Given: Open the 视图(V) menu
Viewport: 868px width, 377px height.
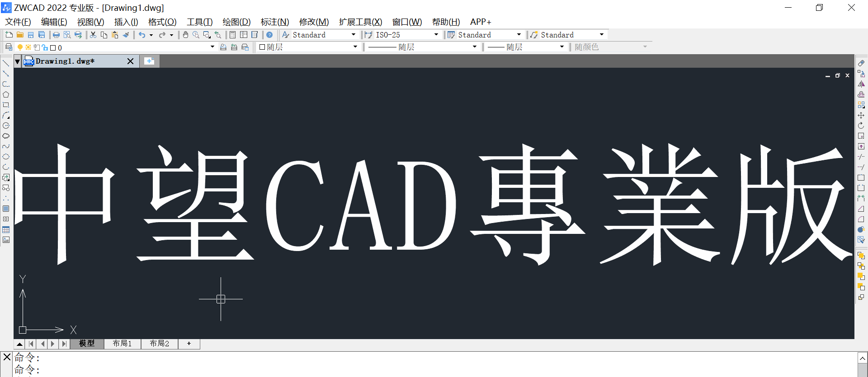Looking at the screenshot, I should [x=91, y=22].
